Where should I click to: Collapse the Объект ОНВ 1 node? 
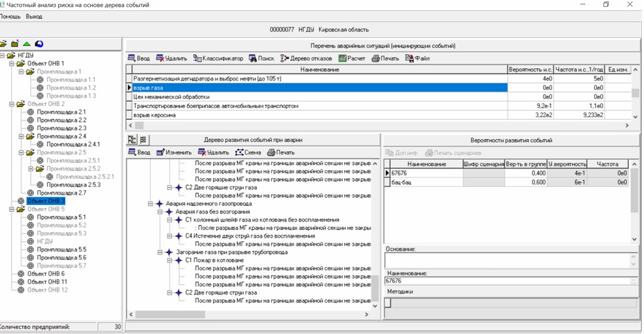[12, 63]
